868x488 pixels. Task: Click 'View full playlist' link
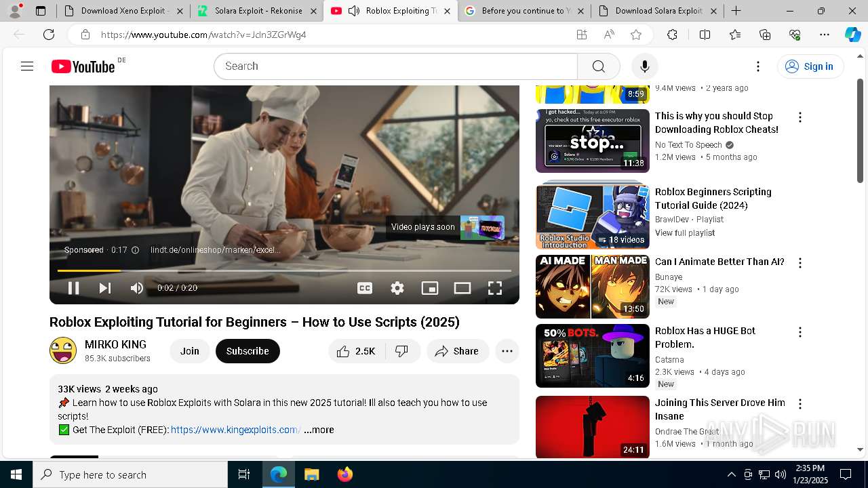tap(685, 233)
